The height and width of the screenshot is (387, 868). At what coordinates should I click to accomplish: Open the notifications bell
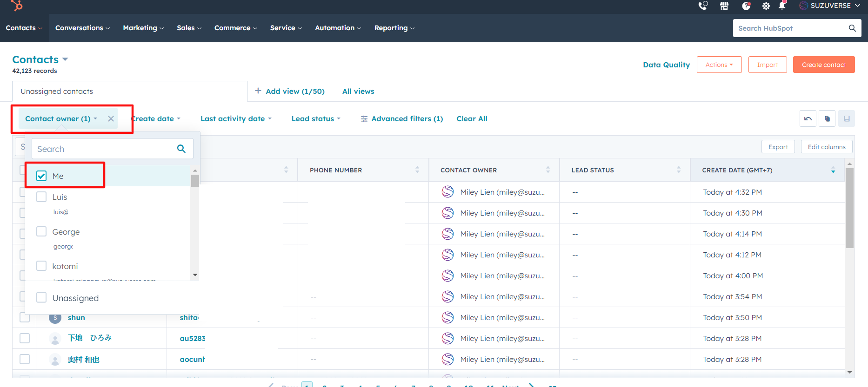pos(782,6)
